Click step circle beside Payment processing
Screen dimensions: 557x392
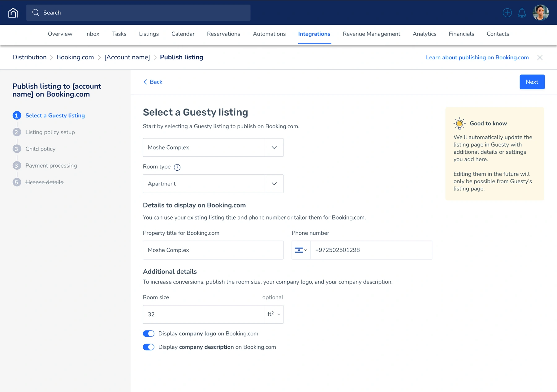(17, 166)
